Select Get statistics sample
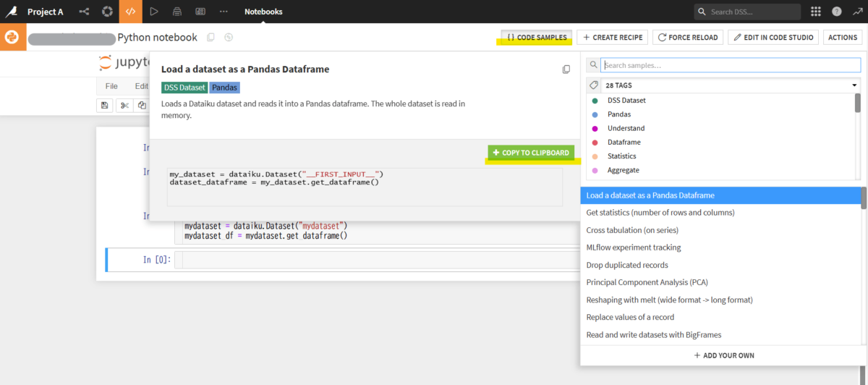Image resolution: width=868 pixels, height=385 pixels. tap(721, 213)
